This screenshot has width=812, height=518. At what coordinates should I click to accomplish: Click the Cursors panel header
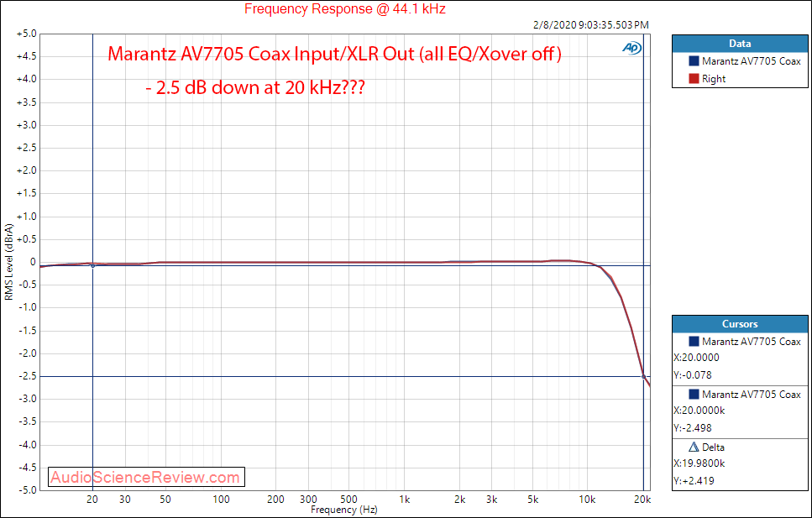pyautogui.click(x=740, y=324)
